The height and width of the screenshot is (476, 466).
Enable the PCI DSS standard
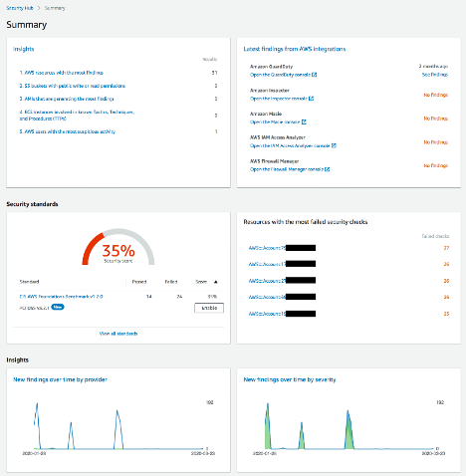(x=209, y=308)
